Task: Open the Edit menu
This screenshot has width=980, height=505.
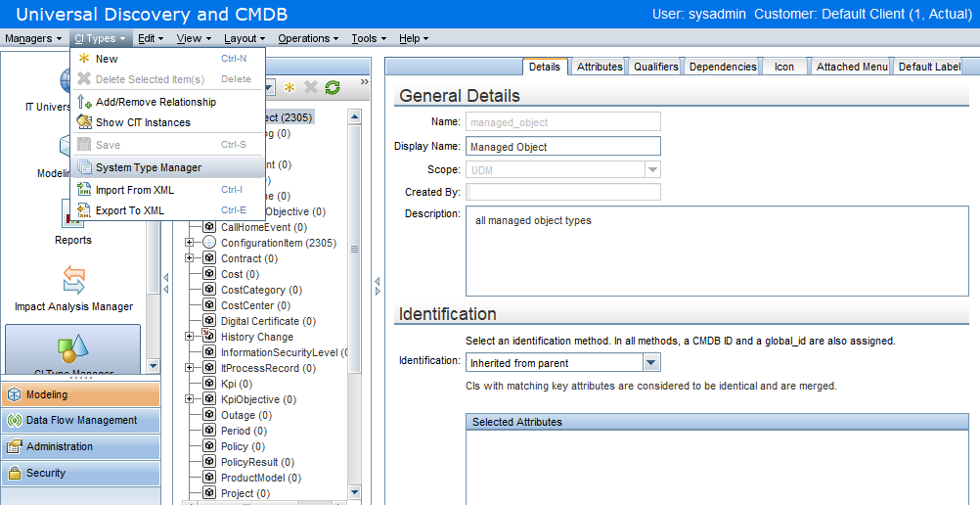Action: click(x=151, y=38)
